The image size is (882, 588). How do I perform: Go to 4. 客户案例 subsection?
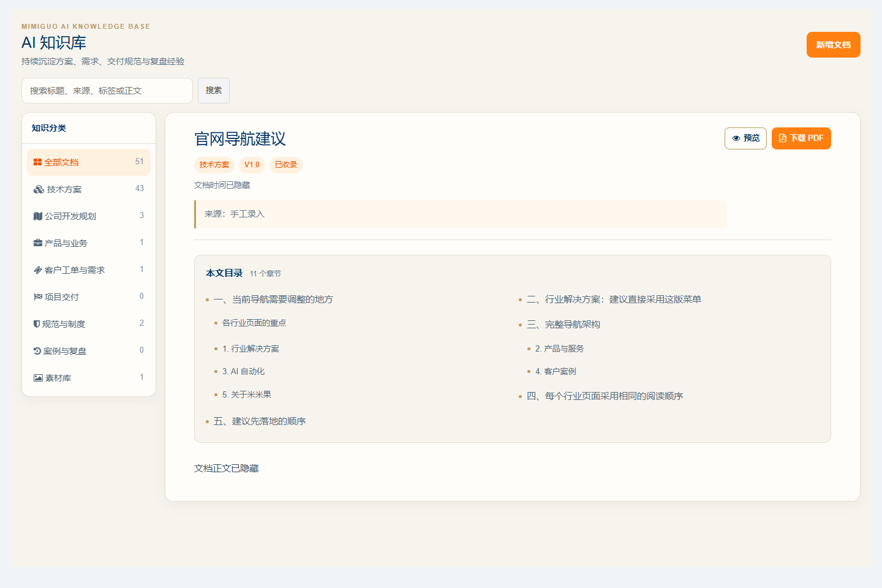tap(556, 371)
